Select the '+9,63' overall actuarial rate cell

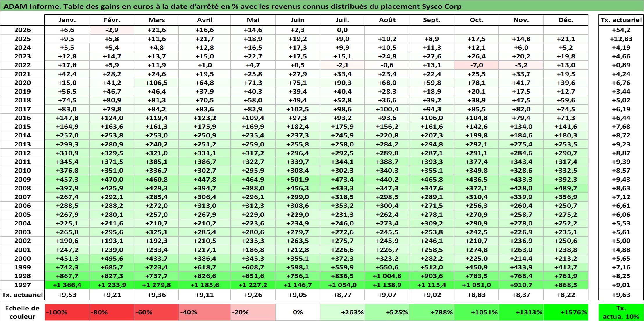621,295
